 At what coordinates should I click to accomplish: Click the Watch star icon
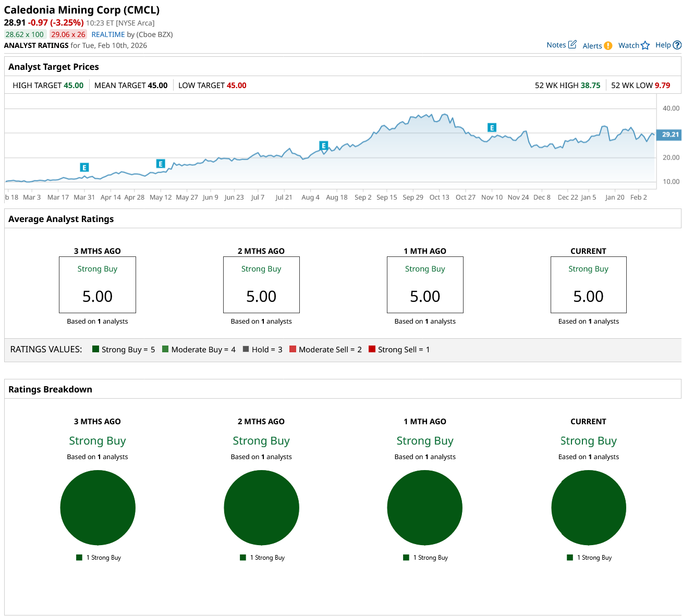point(646,46)
